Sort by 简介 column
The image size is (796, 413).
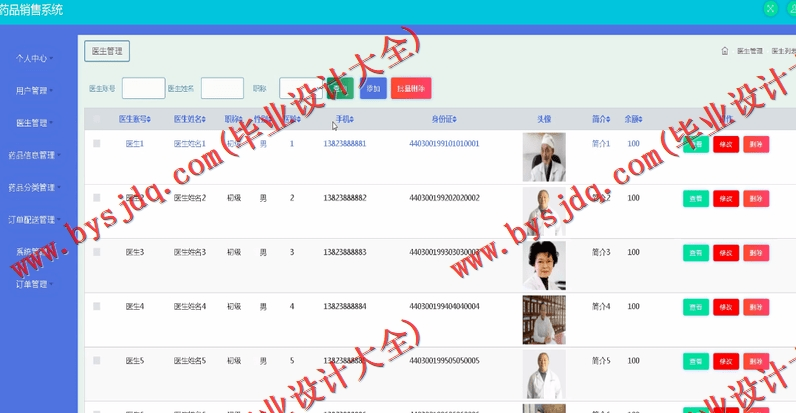[x=601, y=119]
